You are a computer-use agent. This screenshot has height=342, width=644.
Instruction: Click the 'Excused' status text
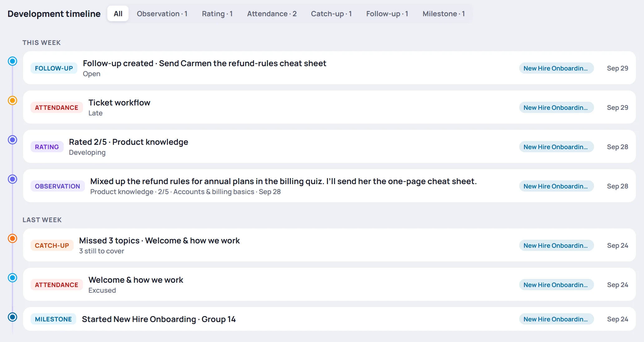tap(102, 291)
